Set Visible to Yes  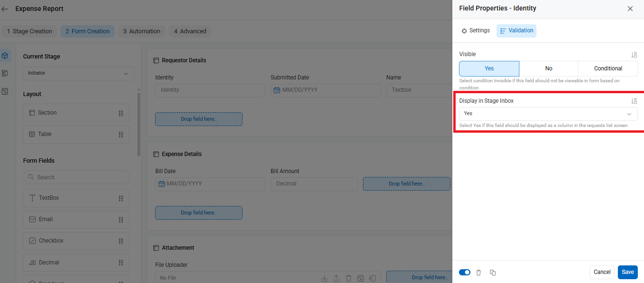pos(489,68)
